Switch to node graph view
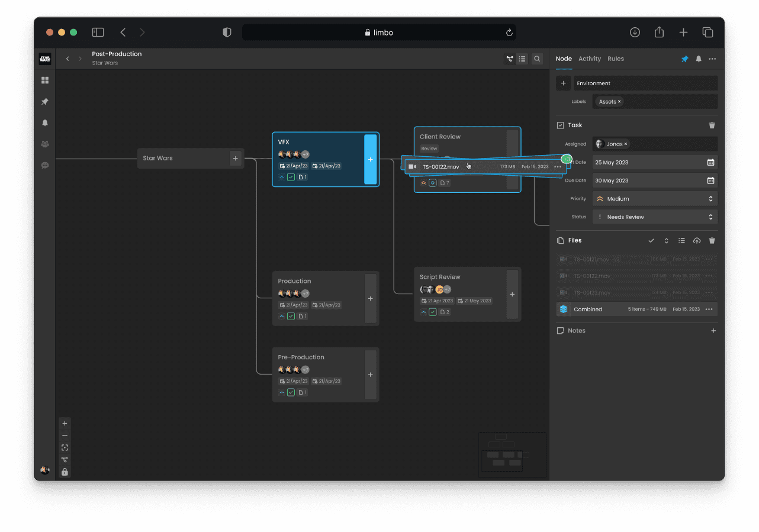This screenshot has height=532, width=759. pyautogui.click(x=509, y=59)
